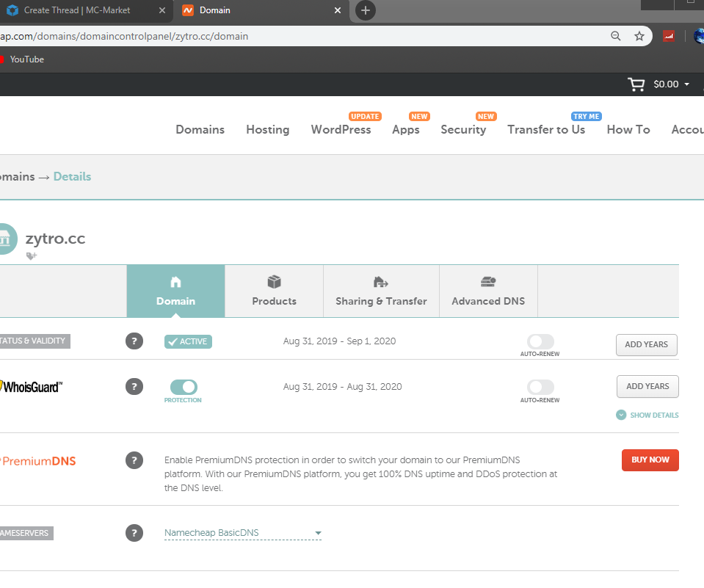Open the shopping cart icon
The height and width of the screenshot is (588, 704).
pyautogui.click(x=636, y=84)
